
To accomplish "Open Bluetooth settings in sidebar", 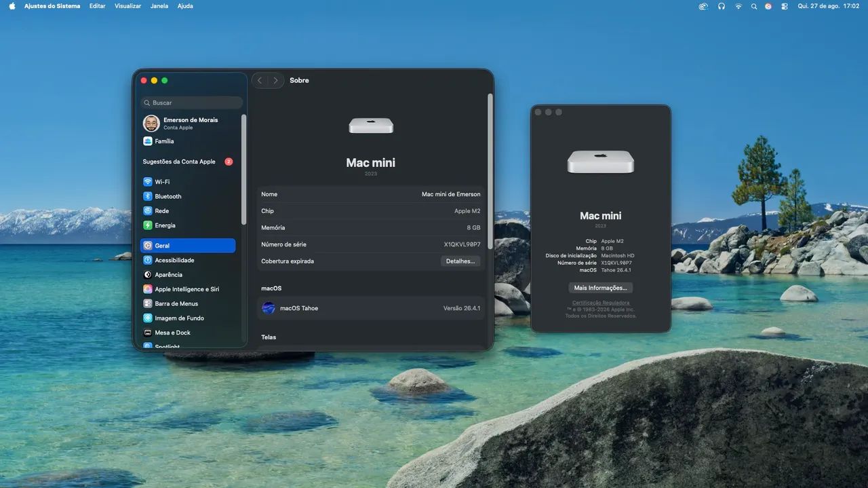I will 188,196.
